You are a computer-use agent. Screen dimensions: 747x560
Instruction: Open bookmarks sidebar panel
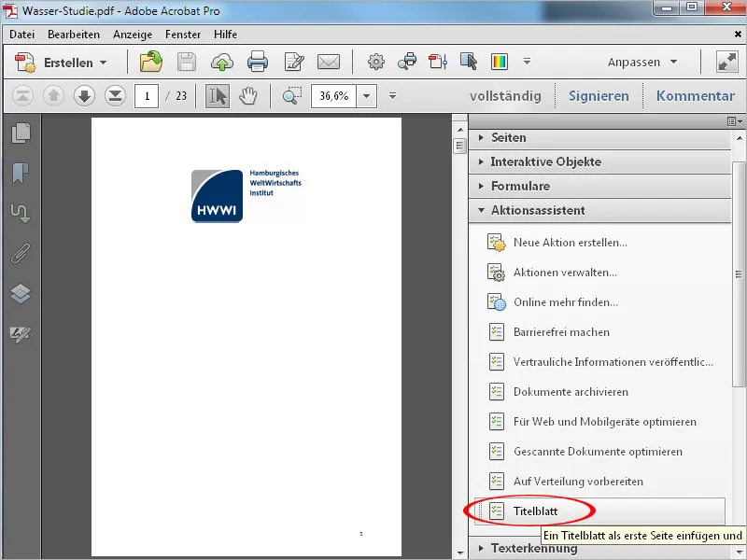click(x=21, y=173)
